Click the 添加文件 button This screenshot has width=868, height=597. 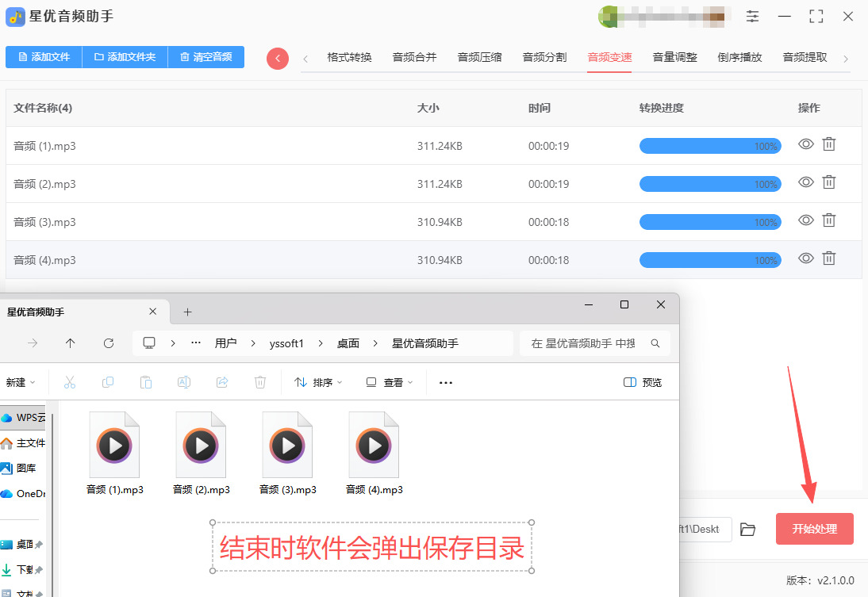44,57
